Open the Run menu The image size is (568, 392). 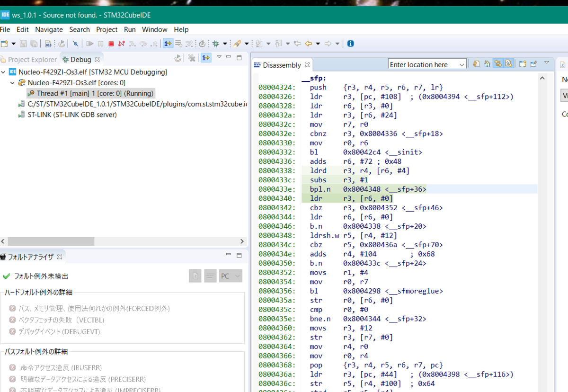point(129,29)
